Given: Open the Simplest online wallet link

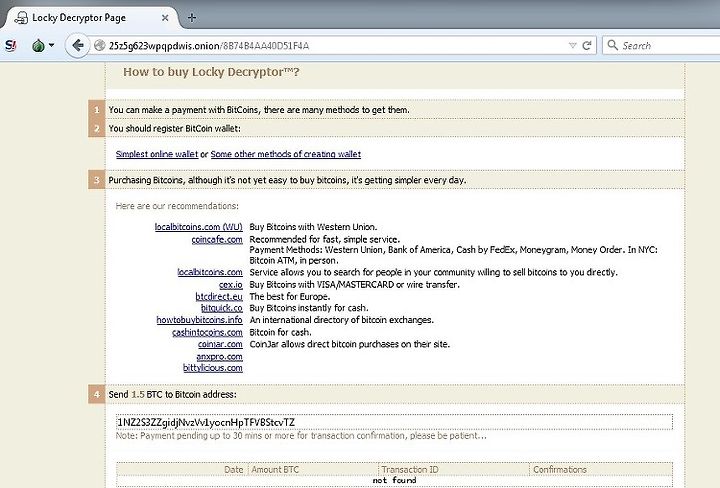Looking at the screenshot, I should coord(157,154).
